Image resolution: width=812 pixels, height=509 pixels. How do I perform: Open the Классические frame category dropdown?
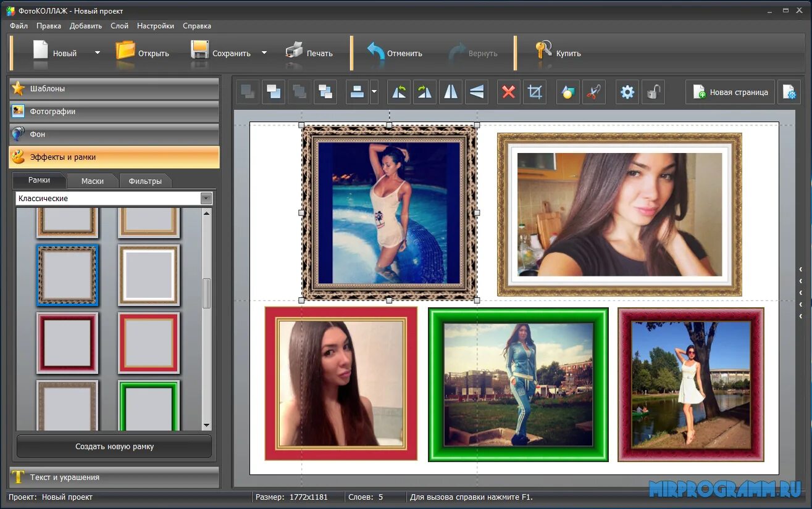tap(114, 199)
